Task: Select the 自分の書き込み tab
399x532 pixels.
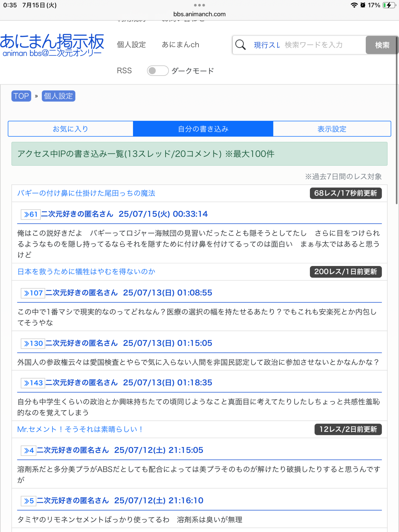Action: click(x=203, y=129)
